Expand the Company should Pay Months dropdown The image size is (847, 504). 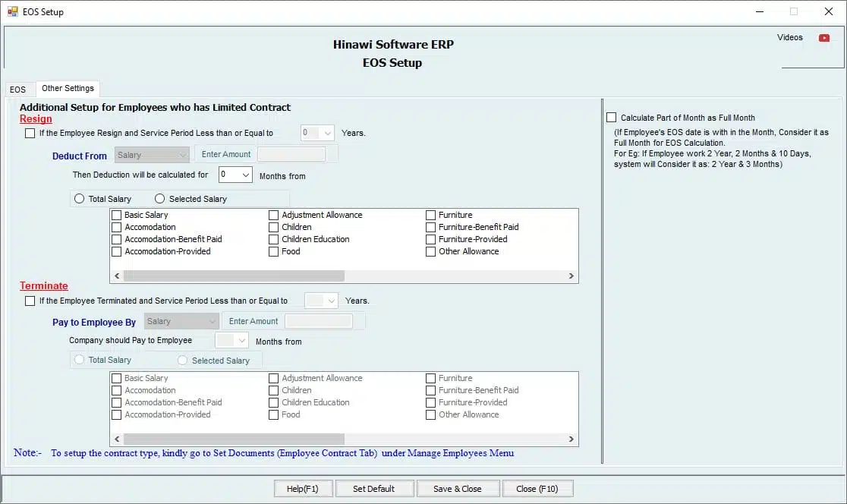[231, 340]
